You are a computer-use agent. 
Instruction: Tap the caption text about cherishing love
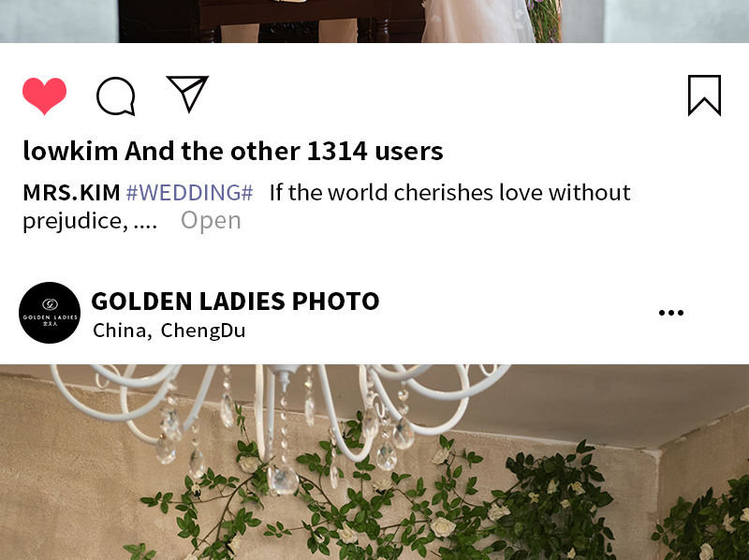pos(450,193)
